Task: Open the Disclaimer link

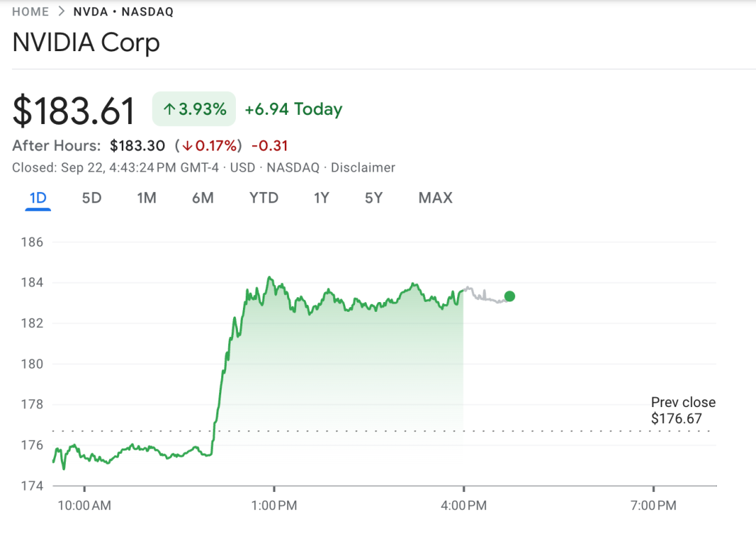Action: click(x=363, y=167)
